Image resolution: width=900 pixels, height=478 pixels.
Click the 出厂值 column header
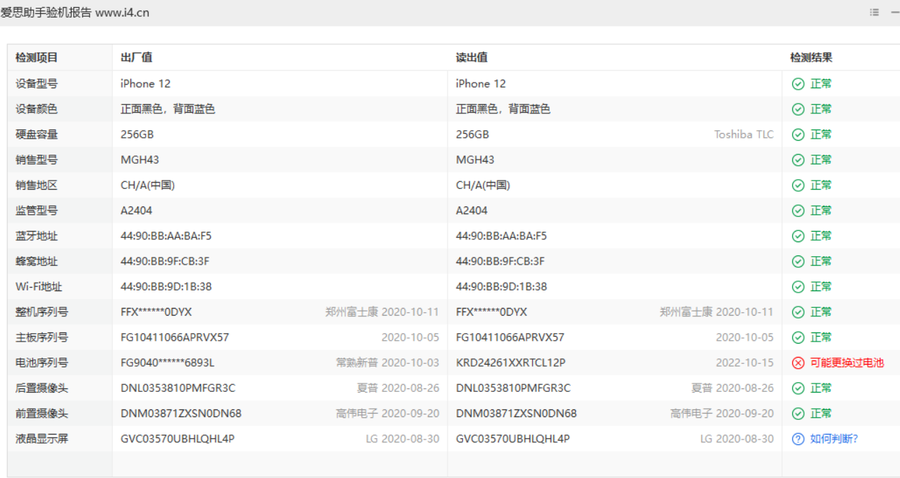point(136,58)
